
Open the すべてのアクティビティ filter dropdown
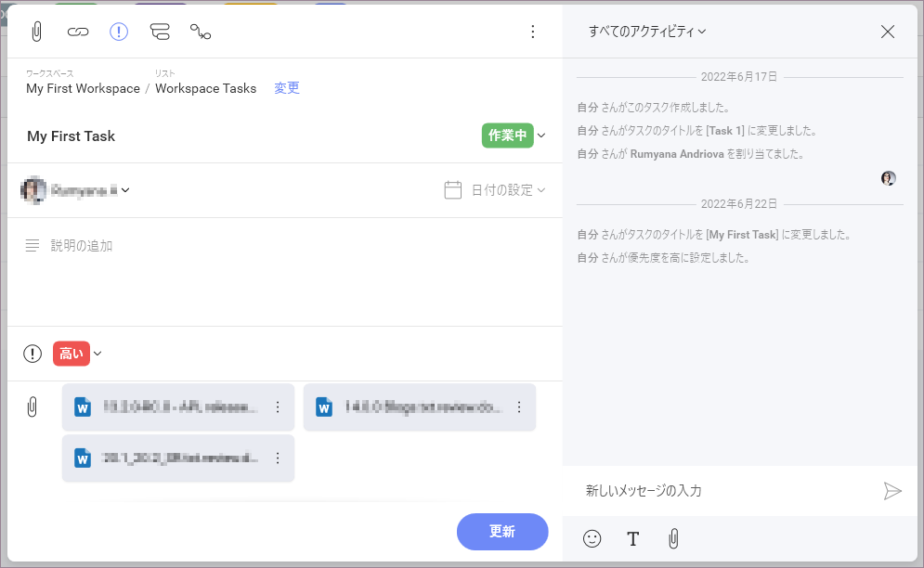[x=647, y=32]
